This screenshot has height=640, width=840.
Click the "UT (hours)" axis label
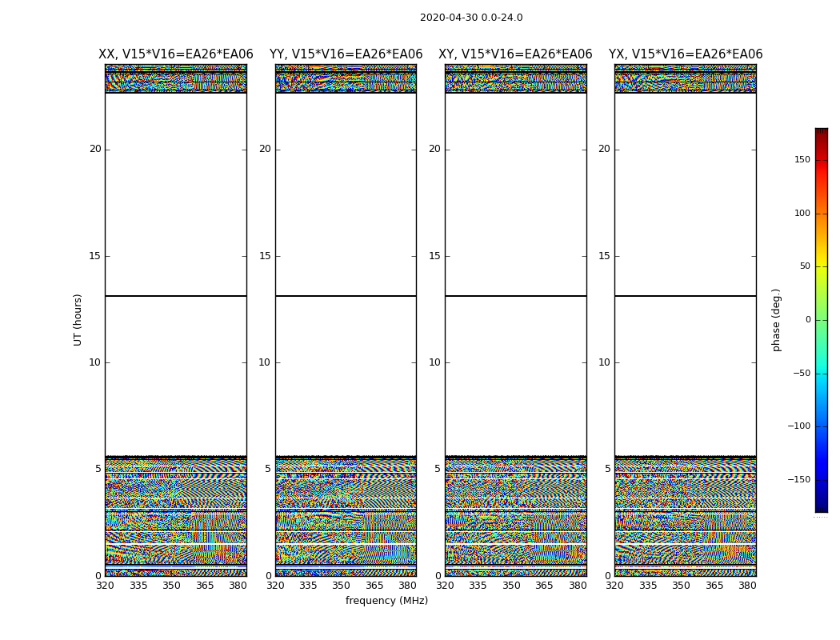[x=78, y=319]
